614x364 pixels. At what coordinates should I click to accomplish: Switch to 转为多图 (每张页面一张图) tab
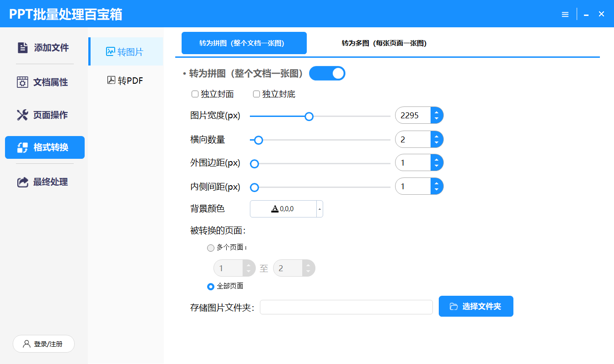(384, 43)
